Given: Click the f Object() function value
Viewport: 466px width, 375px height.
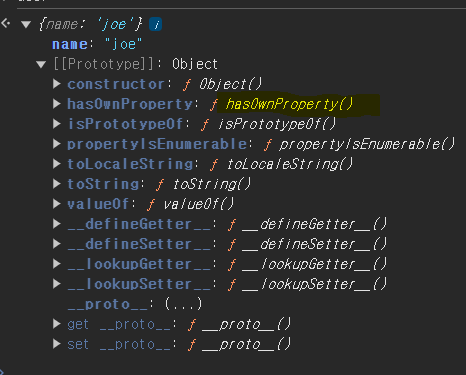Looking at the screenshot, I should [x=222, y=84].
